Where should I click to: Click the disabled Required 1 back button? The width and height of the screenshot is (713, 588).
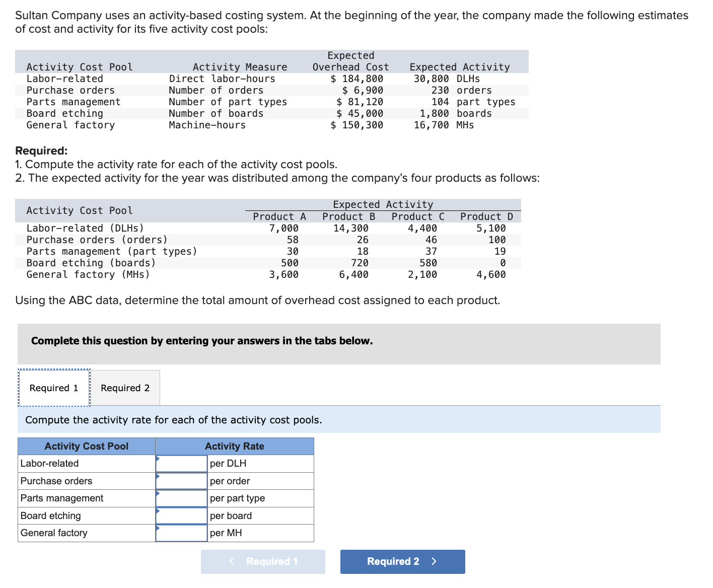(x=263, y=561)
